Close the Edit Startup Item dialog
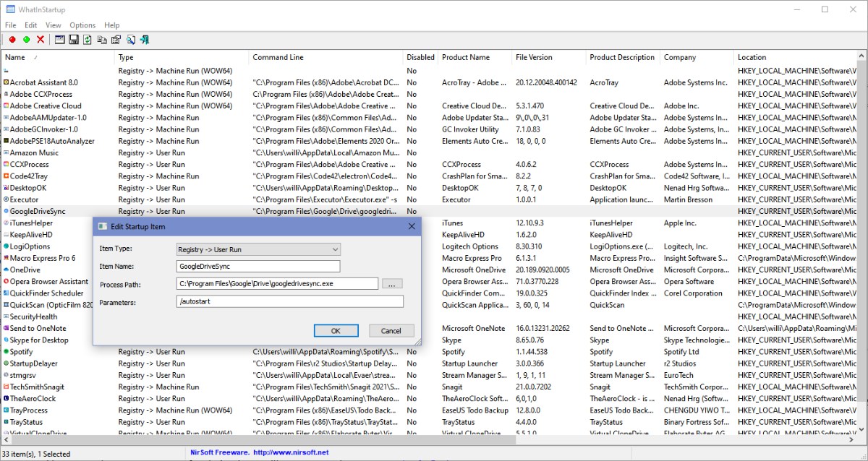This screenshot has height=461, width=868. [x=412, y=226]
